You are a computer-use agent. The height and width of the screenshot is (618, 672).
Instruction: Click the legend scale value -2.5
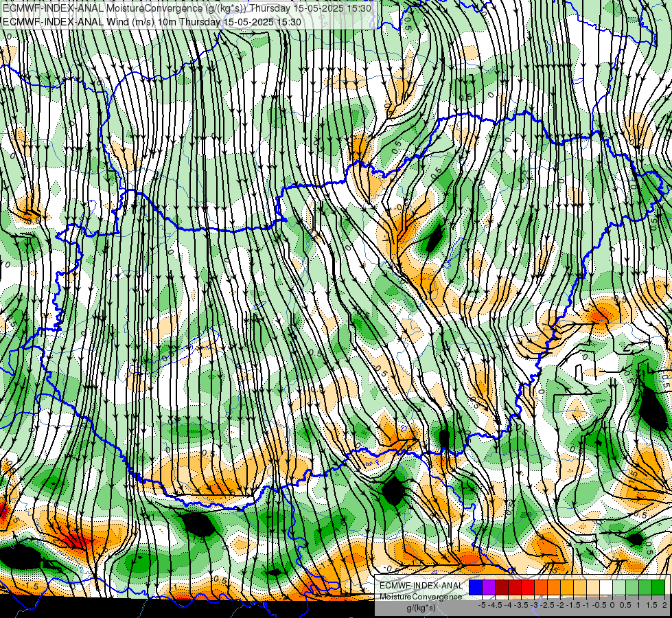point(547,605)
